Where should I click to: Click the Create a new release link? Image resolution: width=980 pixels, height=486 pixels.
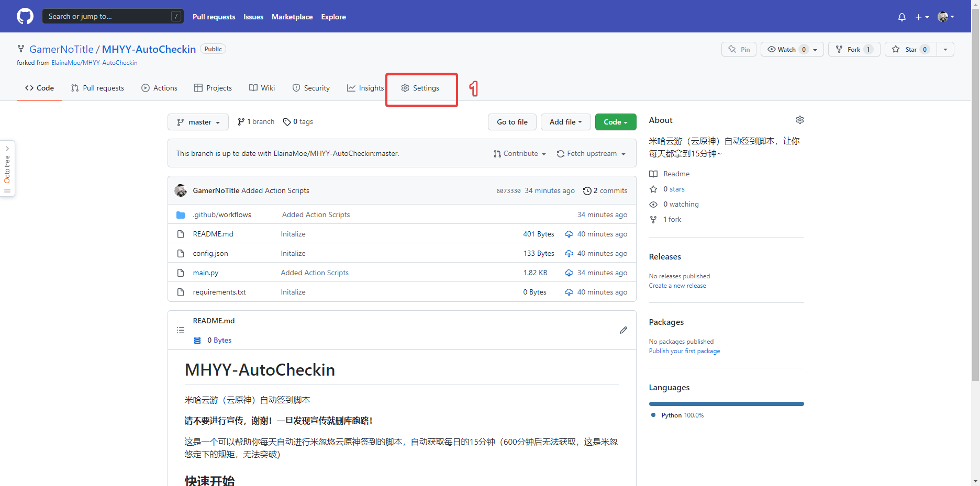677,286
